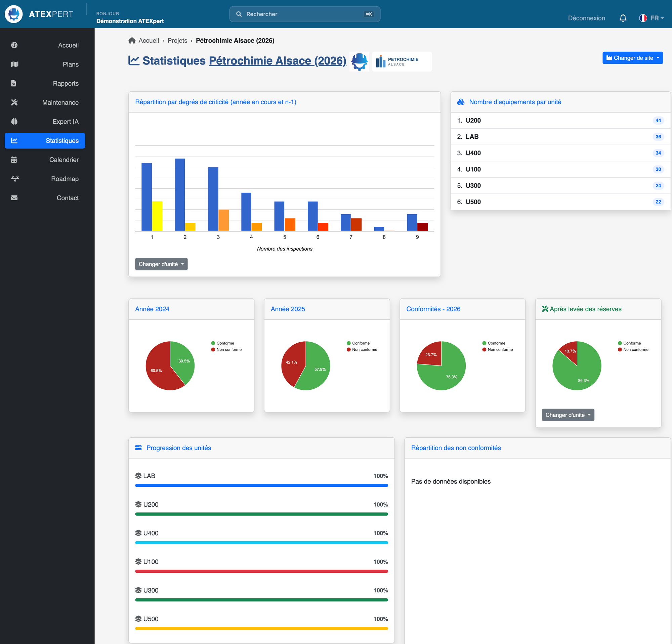Click the LAB progress bar
672x644 pixels.
click(x=261, y=485)
